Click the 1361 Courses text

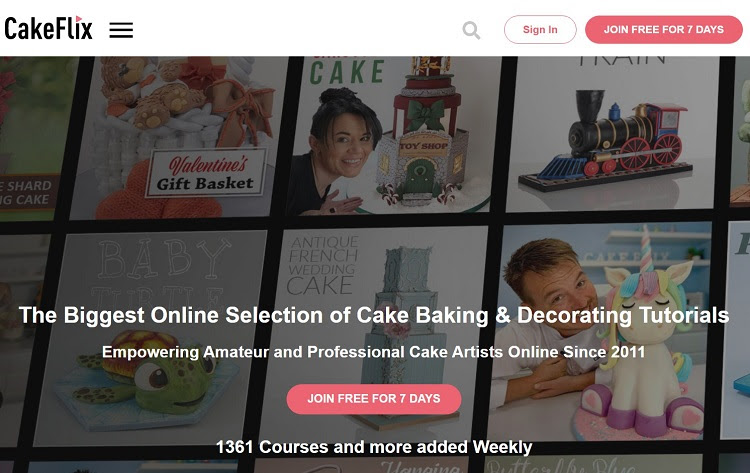[374, 447]
